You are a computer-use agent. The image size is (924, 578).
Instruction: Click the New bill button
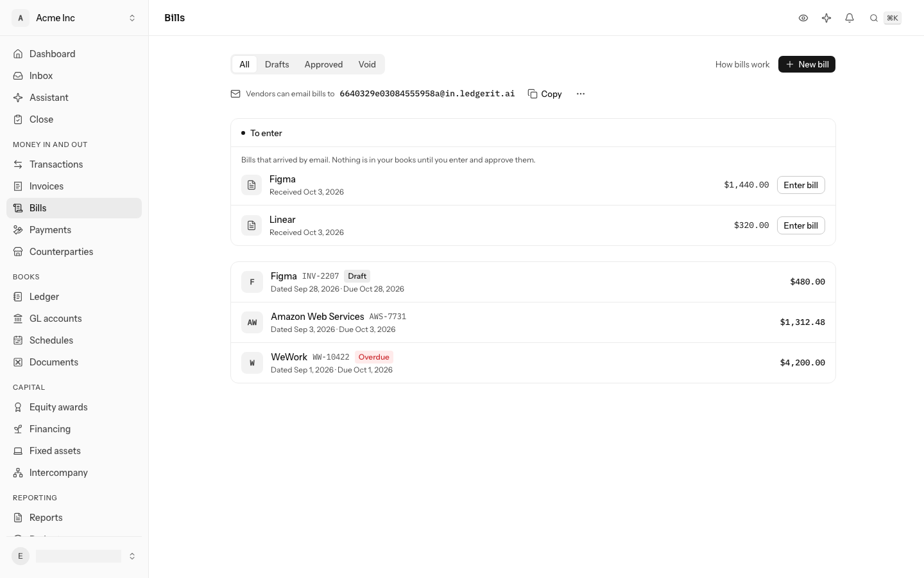(x=807, y=64)
